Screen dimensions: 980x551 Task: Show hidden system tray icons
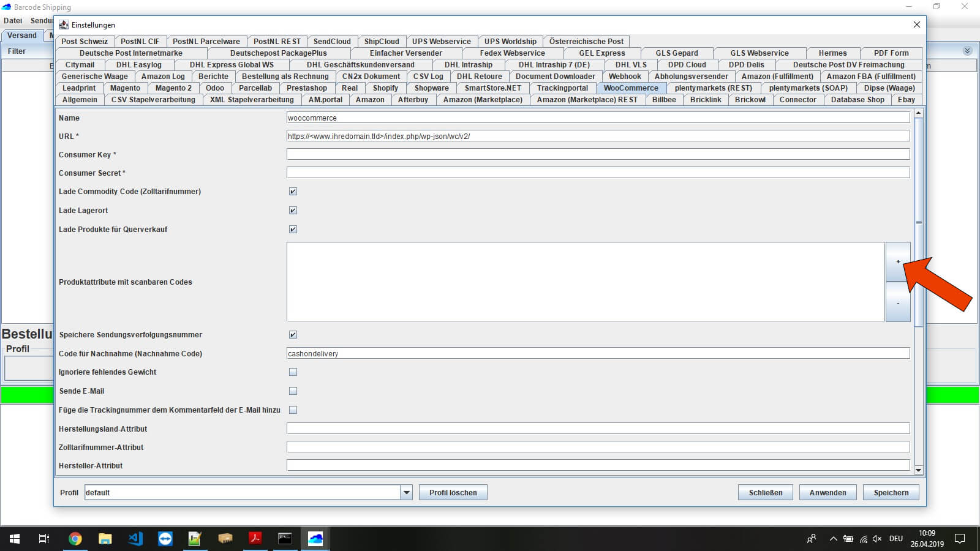pyautogui.click(x=833, y=539)
